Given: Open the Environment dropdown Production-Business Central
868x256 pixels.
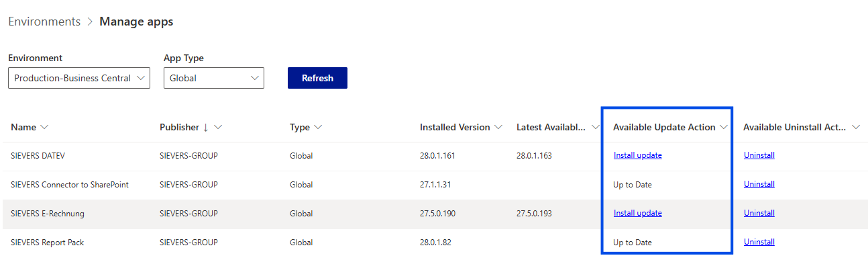Looking at the screenshot, I should (79, 78).
